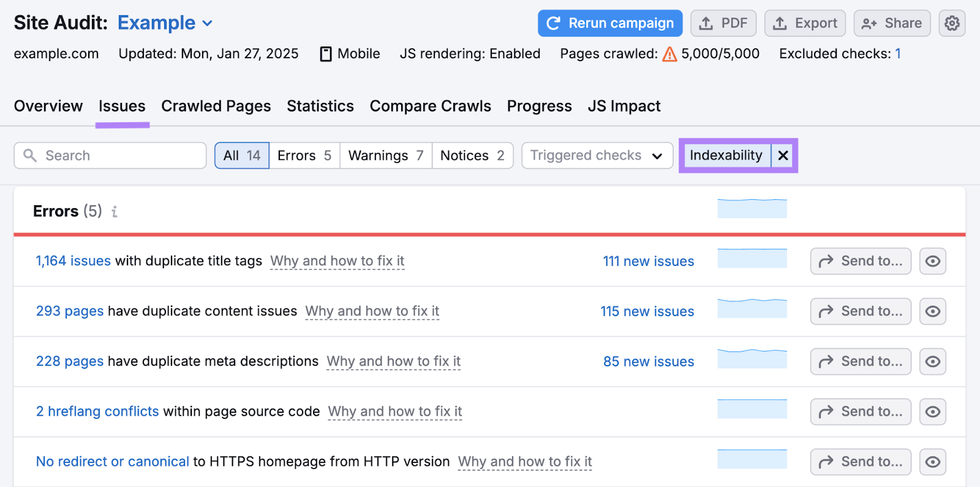Image resolution: width=980 pixels, height=487 pixels.
Task: Filter by Warnings 7
Action: (386, 156)
